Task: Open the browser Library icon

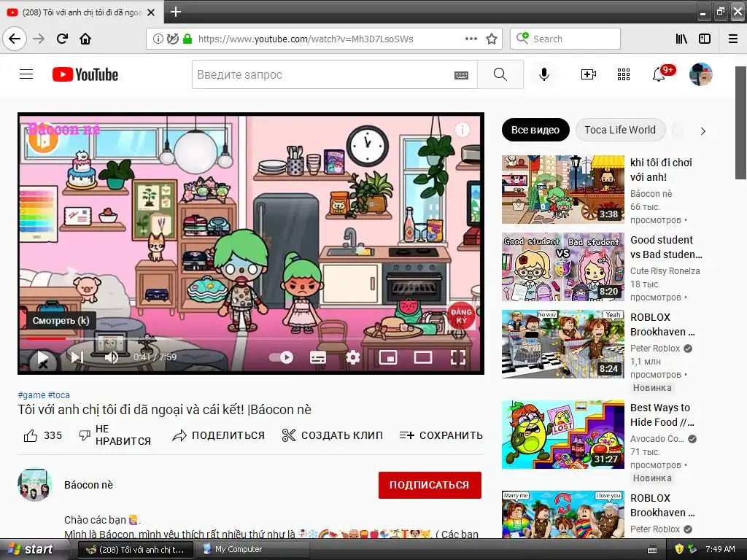Action: pyautogui.click(x=681, y=39)
